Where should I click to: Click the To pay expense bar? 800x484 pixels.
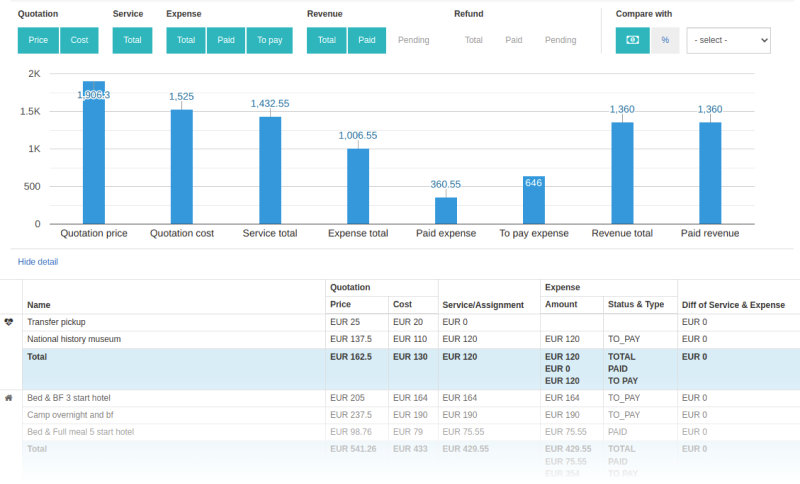(x=534, y=200)
